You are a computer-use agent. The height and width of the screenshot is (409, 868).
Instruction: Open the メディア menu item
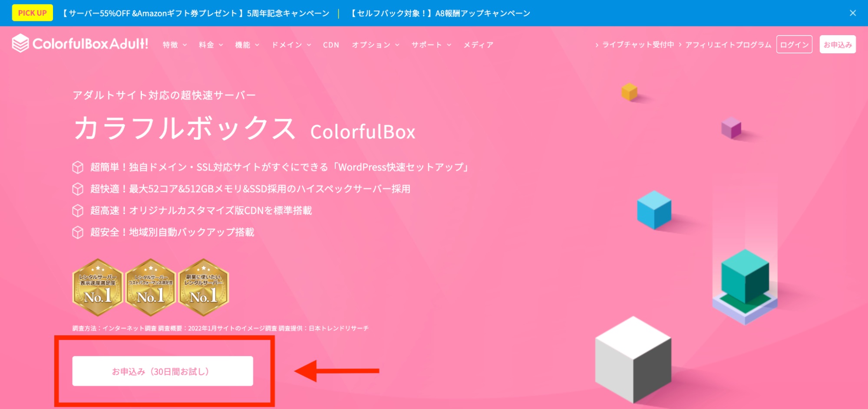478,45
